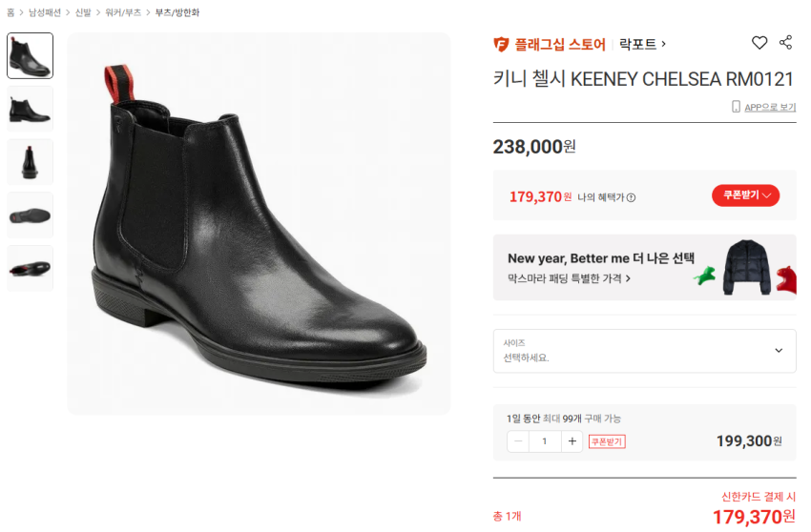
Task: Expand the 쿠폰받기 red coupon button
Action: point(745,195)
